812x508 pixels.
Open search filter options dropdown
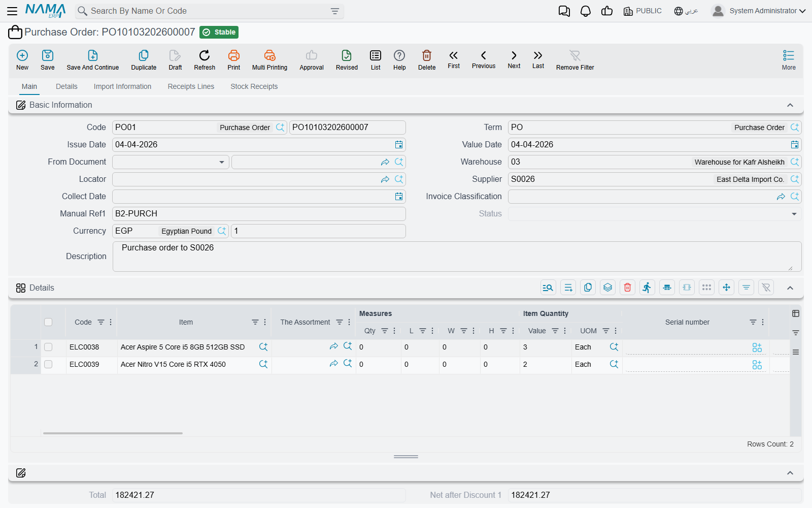[x=335, y=11]
